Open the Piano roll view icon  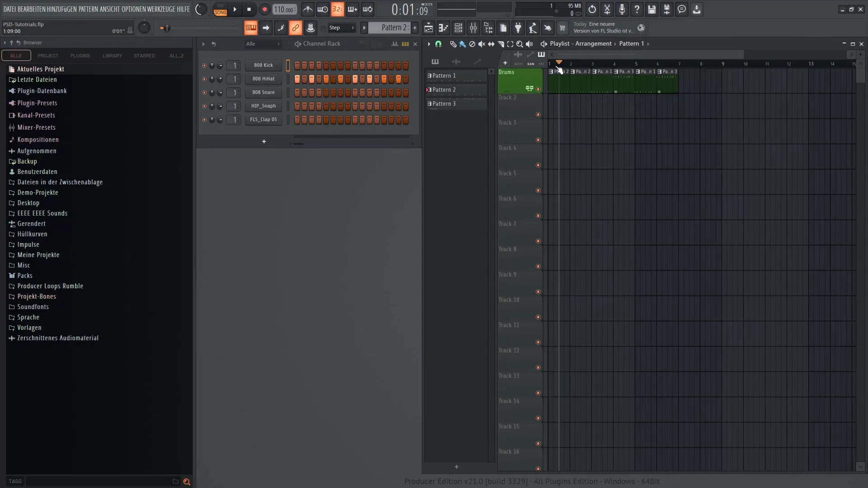point(443,28)
